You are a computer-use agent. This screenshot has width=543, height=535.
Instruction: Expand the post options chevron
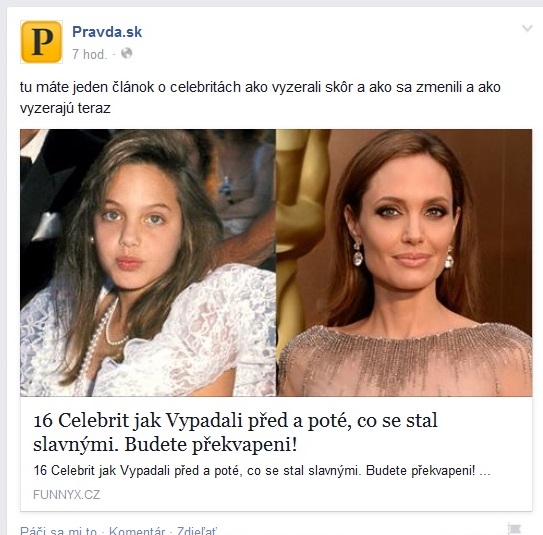point(527,28)
